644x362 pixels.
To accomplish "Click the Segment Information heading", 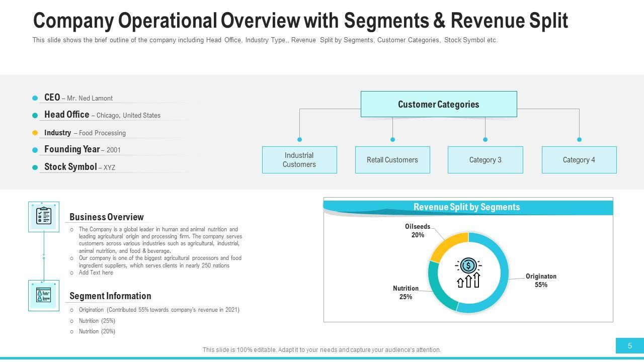I will [110, 296].
